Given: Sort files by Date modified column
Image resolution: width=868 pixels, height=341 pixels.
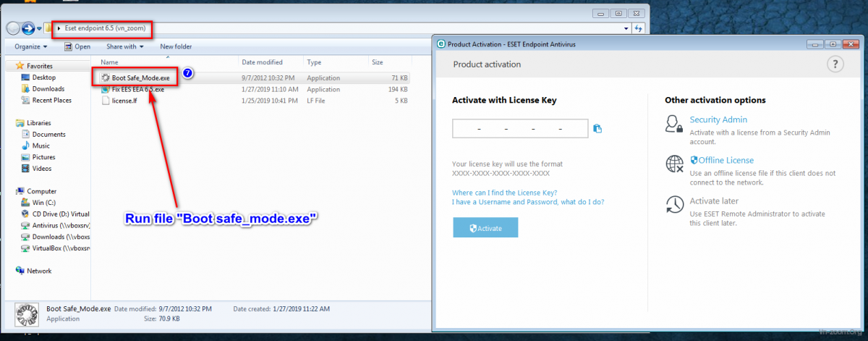Looking at the screenshot, I should point(262,62).
